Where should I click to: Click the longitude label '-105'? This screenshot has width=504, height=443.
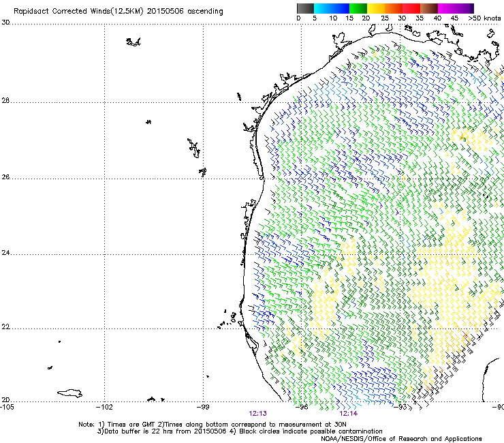coord(7,407)
